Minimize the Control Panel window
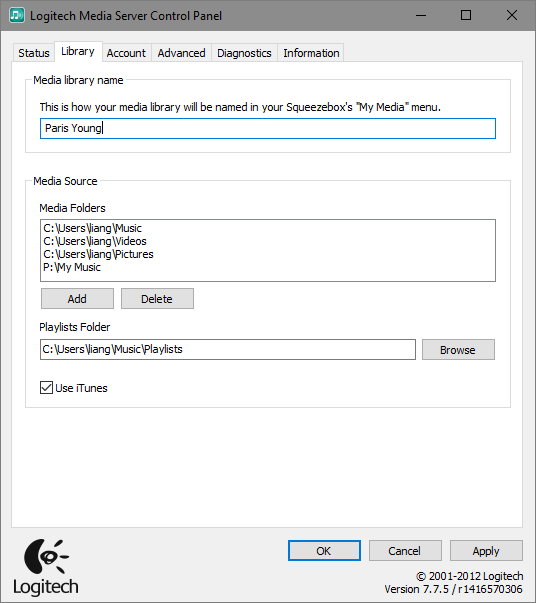Viewport: 536px width, 603px height. click(421, 15)
